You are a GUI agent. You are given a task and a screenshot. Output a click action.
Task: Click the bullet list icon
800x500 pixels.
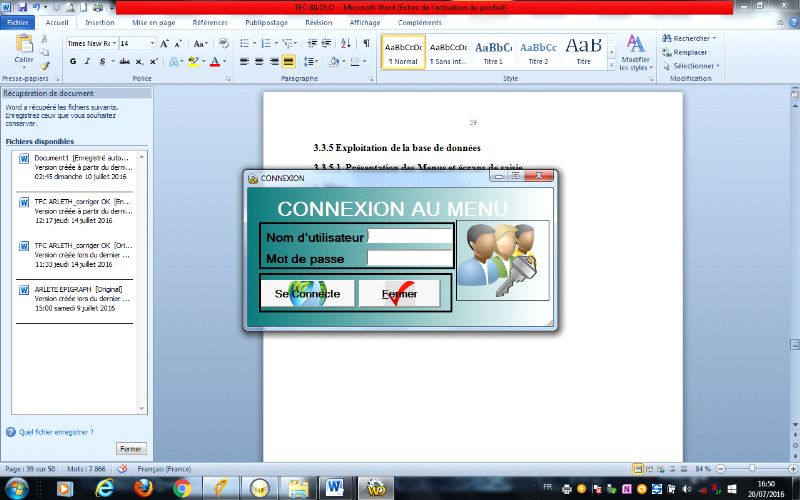245,43
